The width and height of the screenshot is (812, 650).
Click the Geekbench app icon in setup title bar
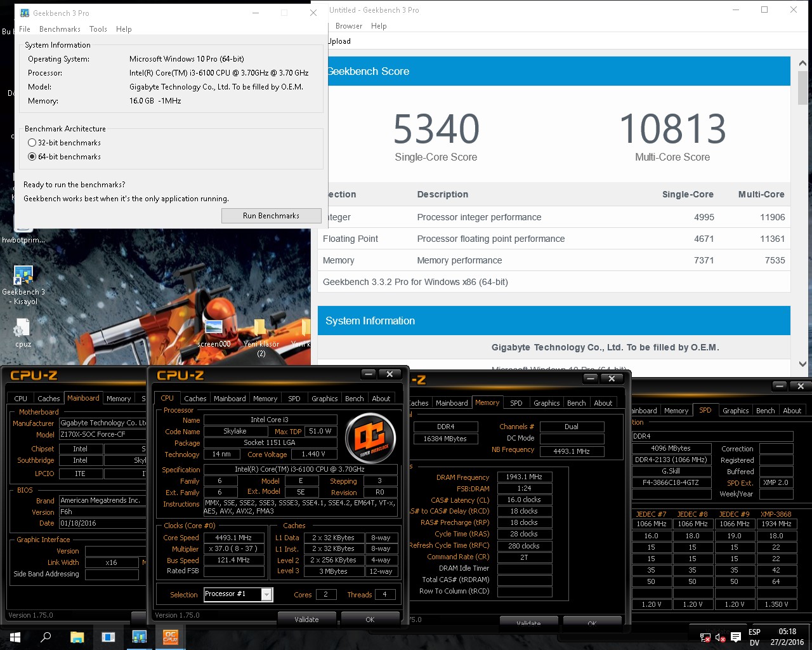tap(25, 13)
